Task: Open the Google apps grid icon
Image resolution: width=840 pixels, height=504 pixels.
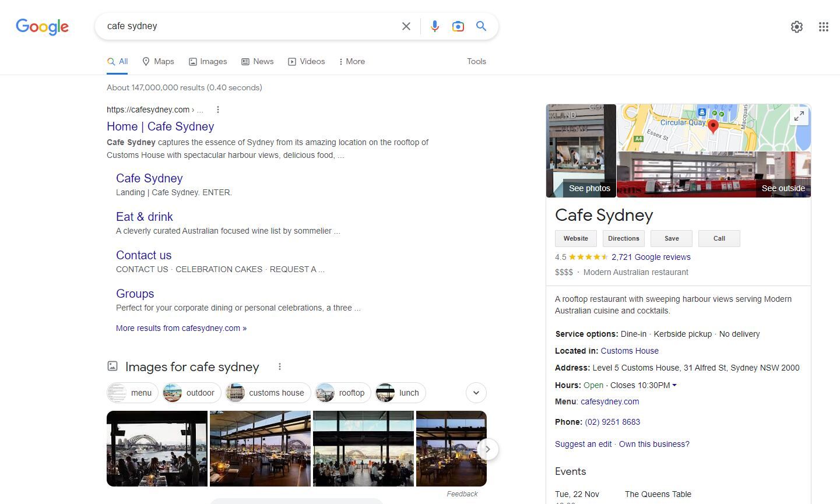Action: (823, 27)
